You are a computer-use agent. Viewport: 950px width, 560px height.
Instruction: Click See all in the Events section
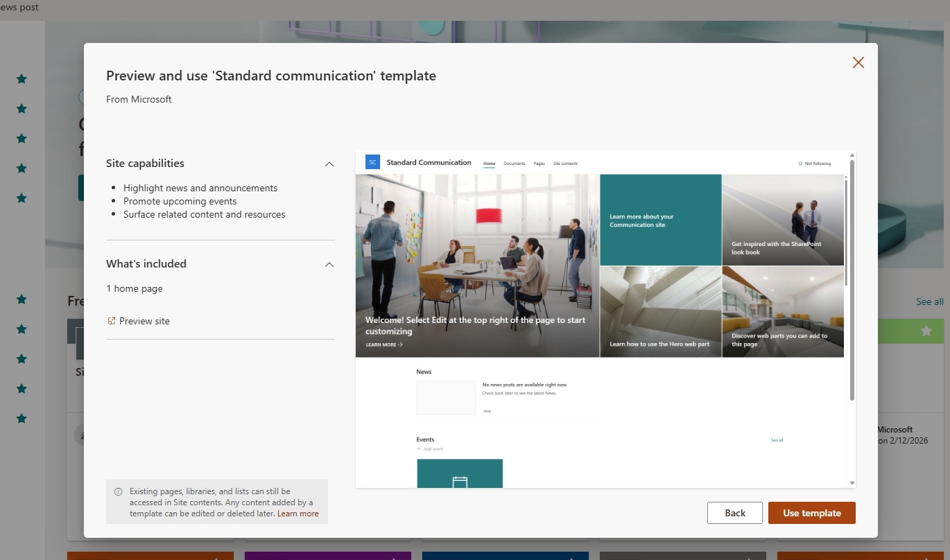[777, 440]
